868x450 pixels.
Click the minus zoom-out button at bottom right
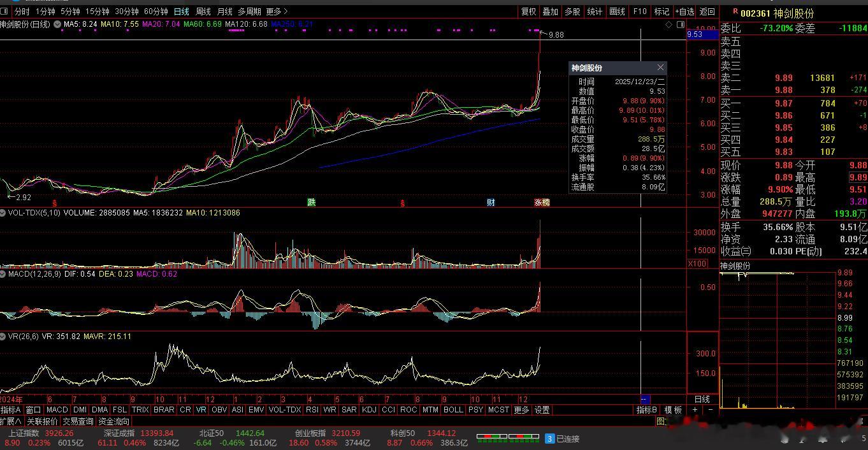click(x=710, y=410)
